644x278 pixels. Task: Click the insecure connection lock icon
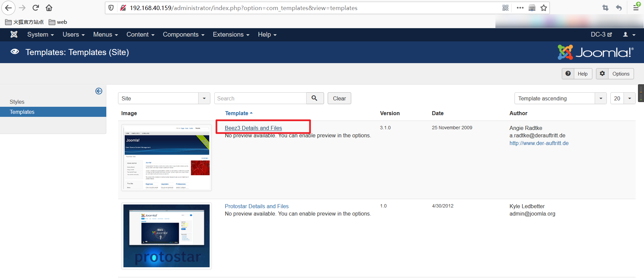click(x=123, y=8)
